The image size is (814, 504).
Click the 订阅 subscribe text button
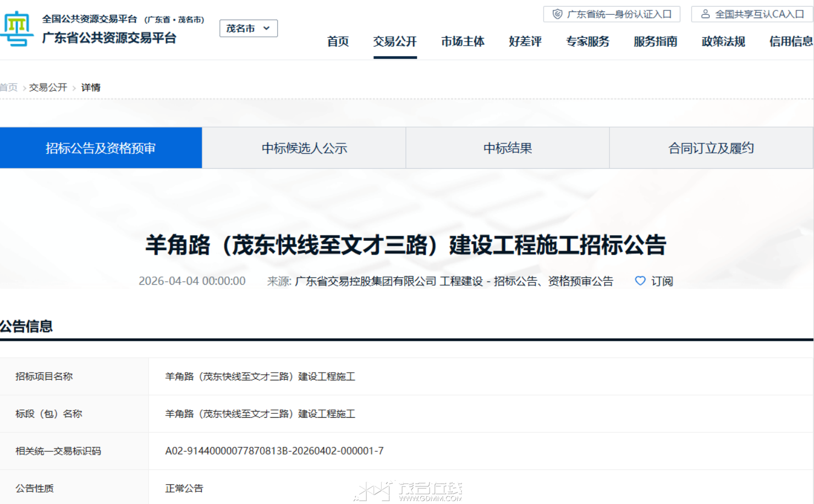click(662, 281)
